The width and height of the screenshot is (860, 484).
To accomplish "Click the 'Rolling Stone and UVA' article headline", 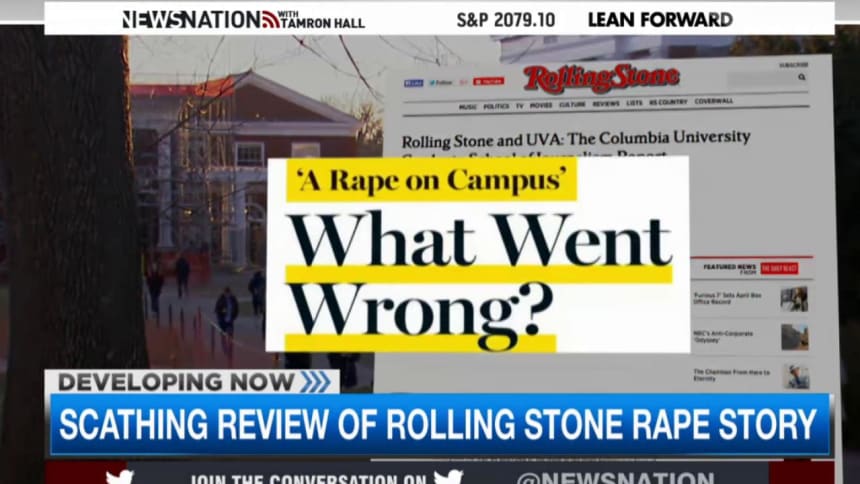I will [576, 144].
